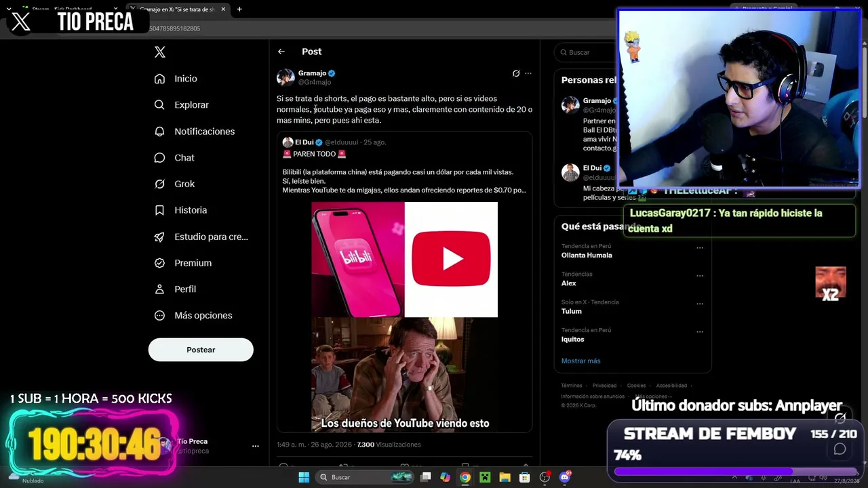Select the Historia menu label
The width and height of the screenshot is (868, 488).
[x=191, y=210]
